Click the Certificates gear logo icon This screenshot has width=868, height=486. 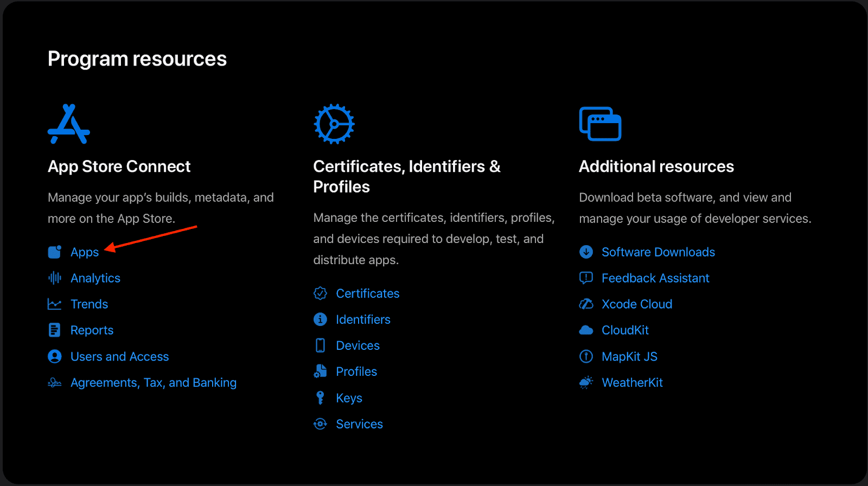pos(334,124)
